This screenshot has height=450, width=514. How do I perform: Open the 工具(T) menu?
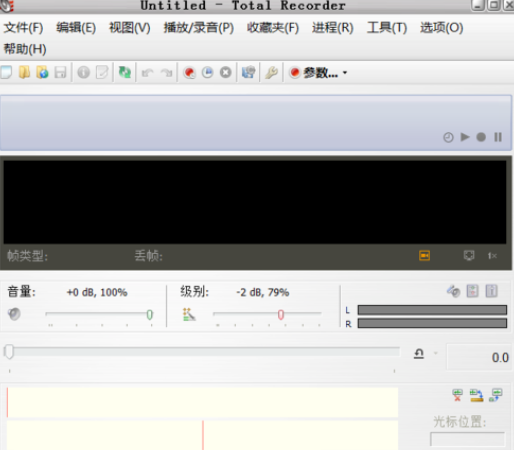click(x=387, y=28)
